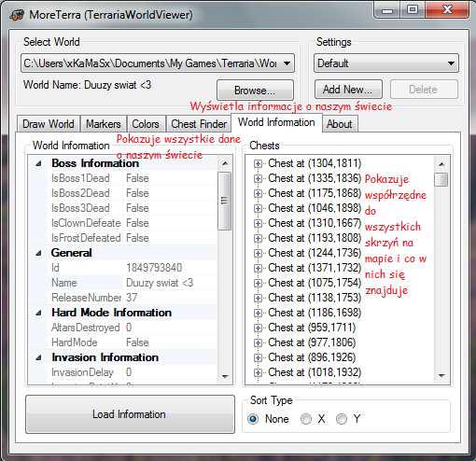476x461 pixels.
Task: Collapse the Hard Mode Information triangle
Action: (38, 313)
